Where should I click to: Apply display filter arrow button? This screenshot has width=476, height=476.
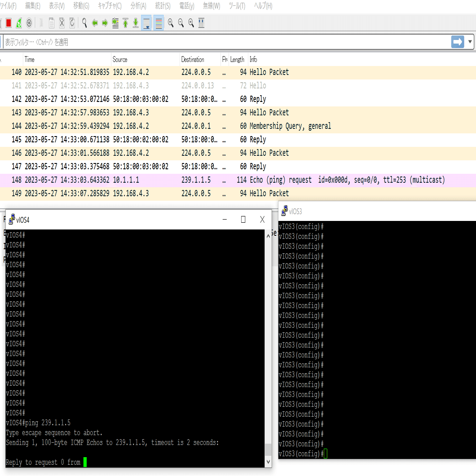tap(458, 42)
